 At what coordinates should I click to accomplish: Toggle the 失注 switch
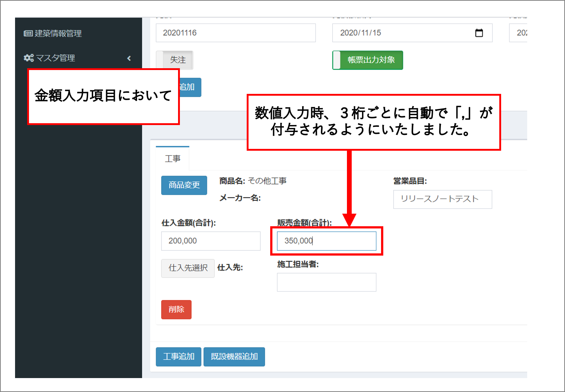[175, 60]
